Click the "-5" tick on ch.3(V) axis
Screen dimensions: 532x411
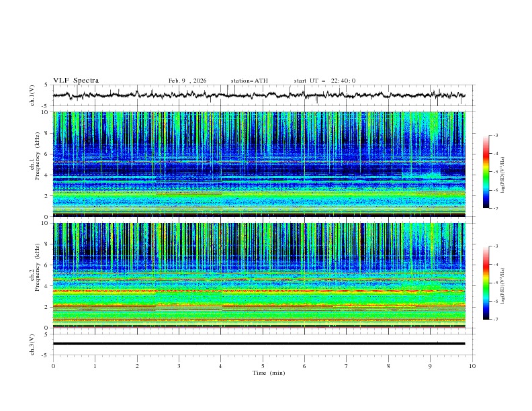46,355
